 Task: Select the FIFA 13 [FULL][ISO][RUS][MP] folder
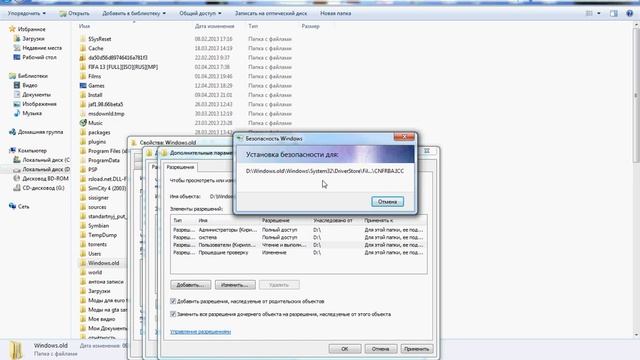(x=123, y=67)
